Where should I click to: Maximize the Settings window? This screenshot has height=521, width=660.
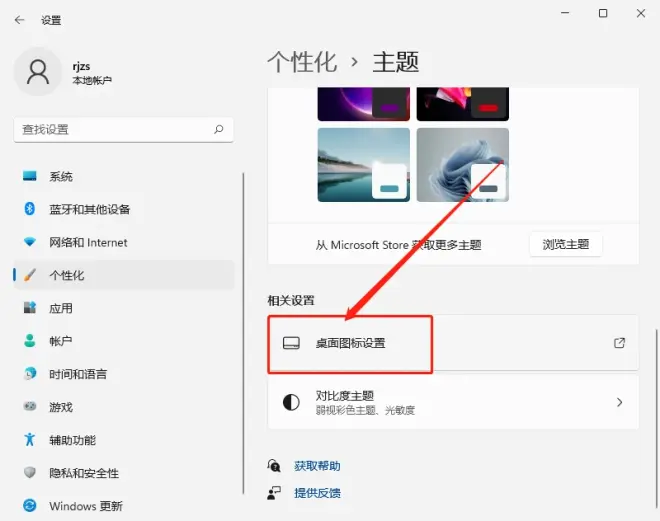(x=603, y=13)
